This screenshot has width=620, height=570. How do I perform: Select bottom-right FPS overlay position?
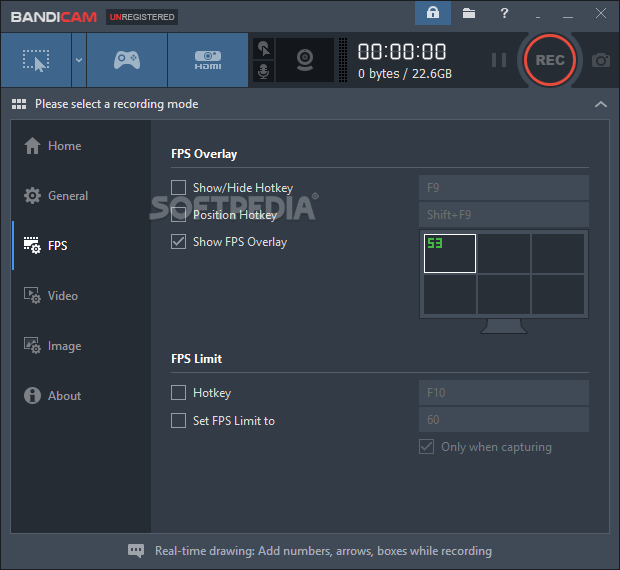558,294
